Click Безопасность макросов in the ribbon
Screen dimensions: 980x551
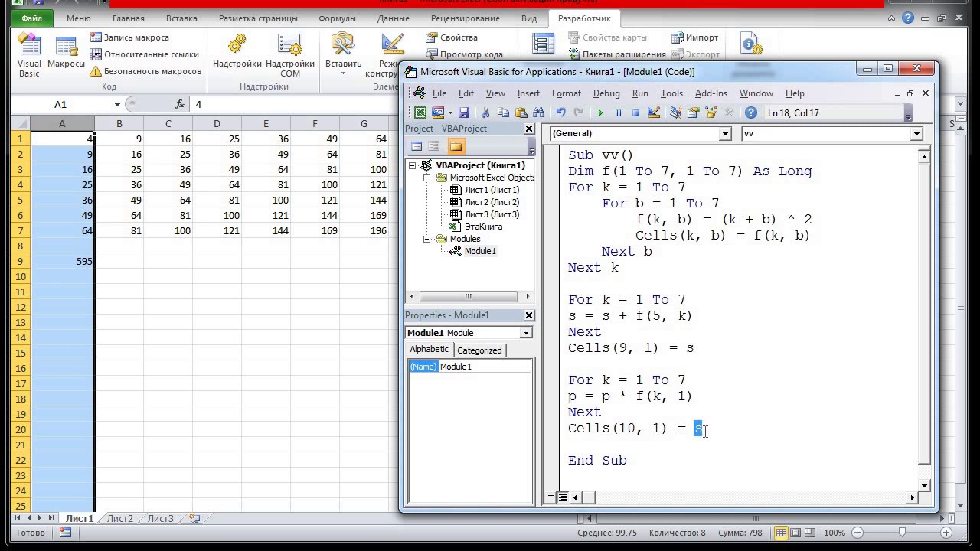(x=145, y=71)
